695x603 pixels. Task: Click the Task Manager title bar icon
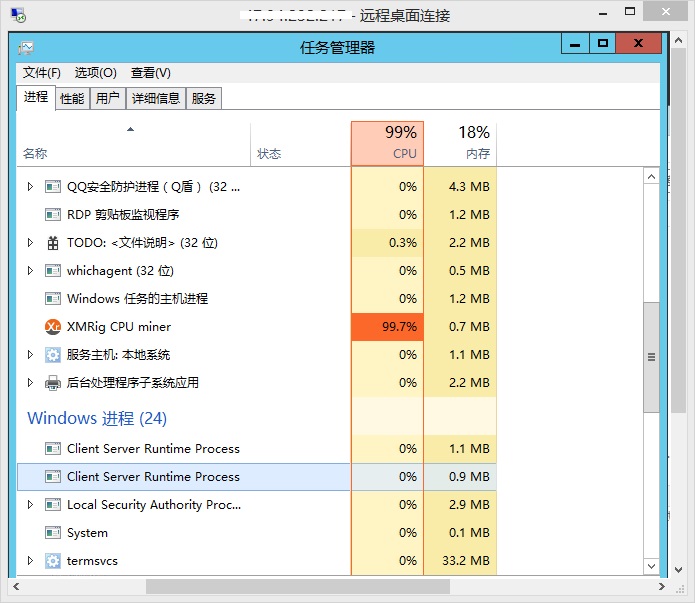(x=26, y=47)
